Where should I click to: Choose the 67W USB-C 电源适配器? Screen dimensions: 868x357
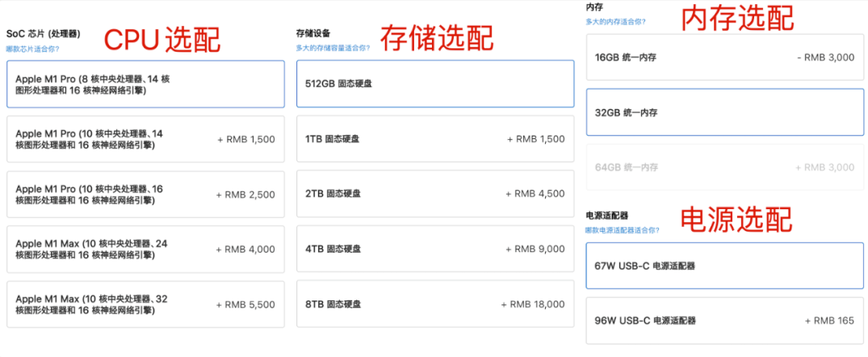(724, 266)
